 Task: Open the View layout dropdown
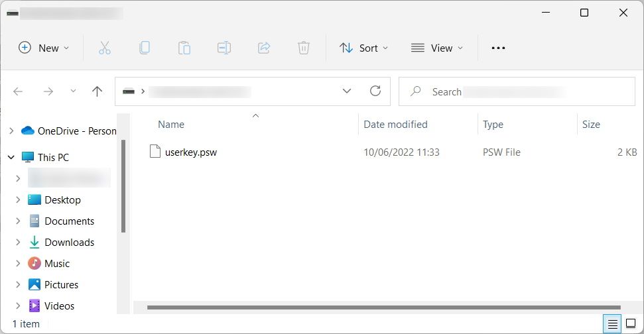pyautogui.click(x=437, y=48)
